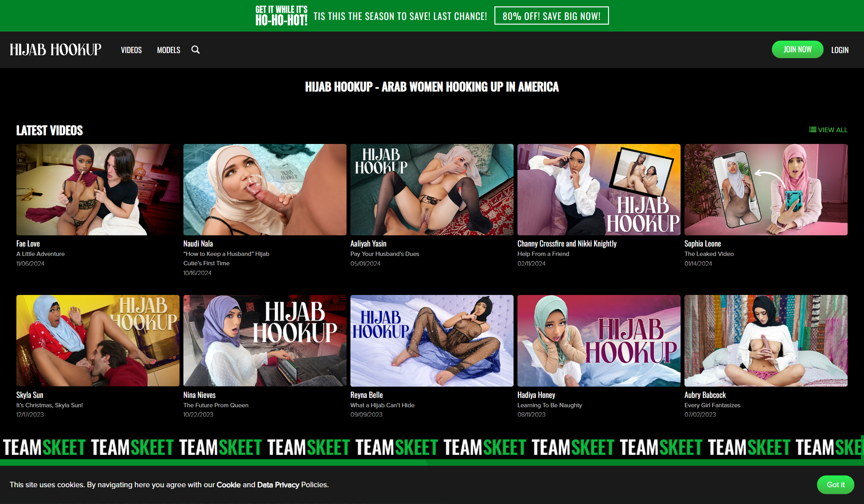Image resolution: width=864 pixels, height=504 pixels.
Task: Click the title 'Every Girl Fantasizes'
Action: pos(712,405)
